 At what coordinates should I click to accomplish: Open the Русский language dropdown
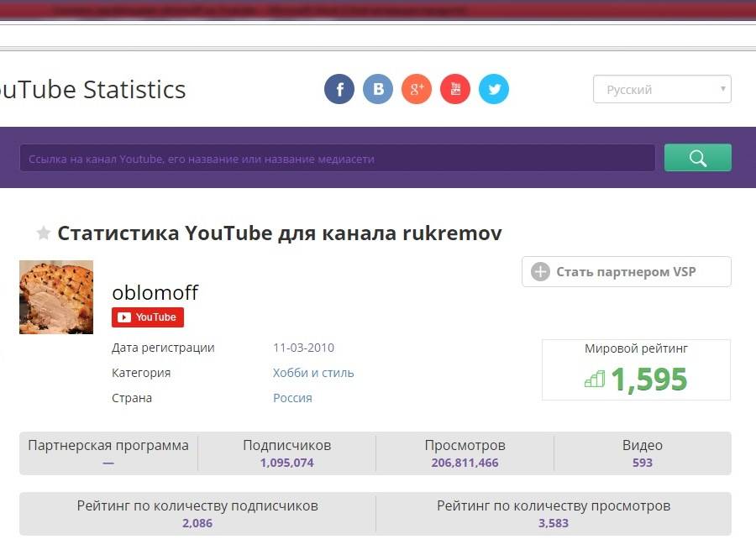point(662,89)
